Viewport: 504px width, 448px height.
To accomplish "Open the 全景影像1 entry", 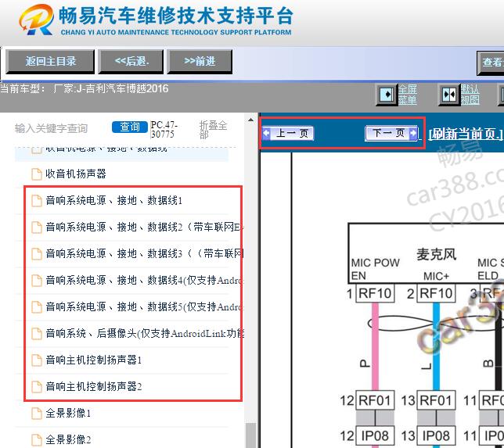I will [x=68, y=413].
